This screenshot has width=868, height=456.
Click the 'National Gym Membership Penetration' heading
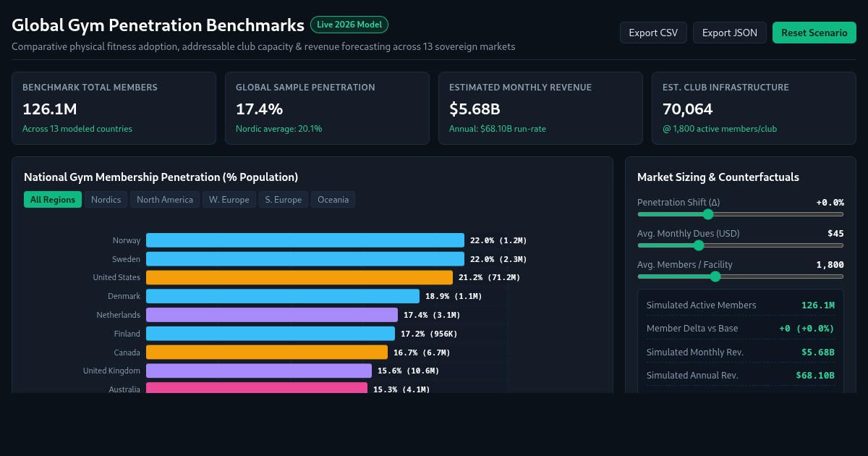point(161,177)
